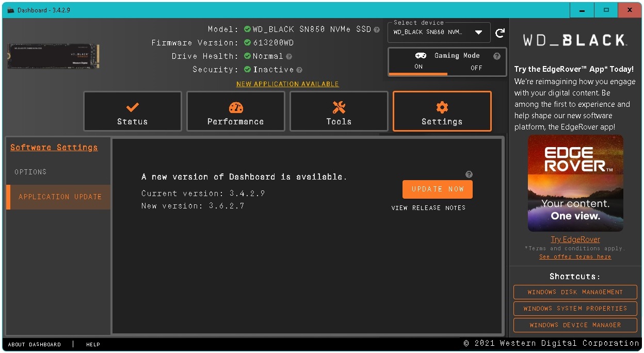
Task: Click the Western Digital Corporation copyright text
Action: point(552,343)
